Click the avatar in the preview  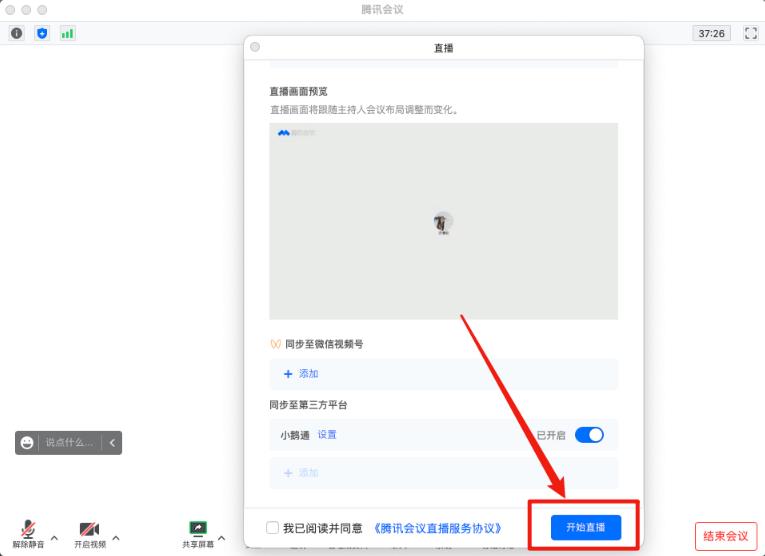tap(443, 222)
